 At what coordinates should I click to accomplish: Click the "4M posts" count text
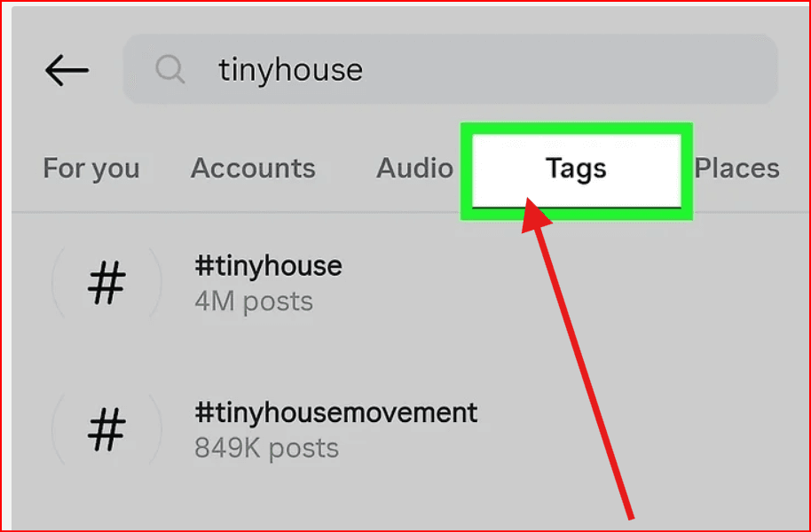(254, 301)
